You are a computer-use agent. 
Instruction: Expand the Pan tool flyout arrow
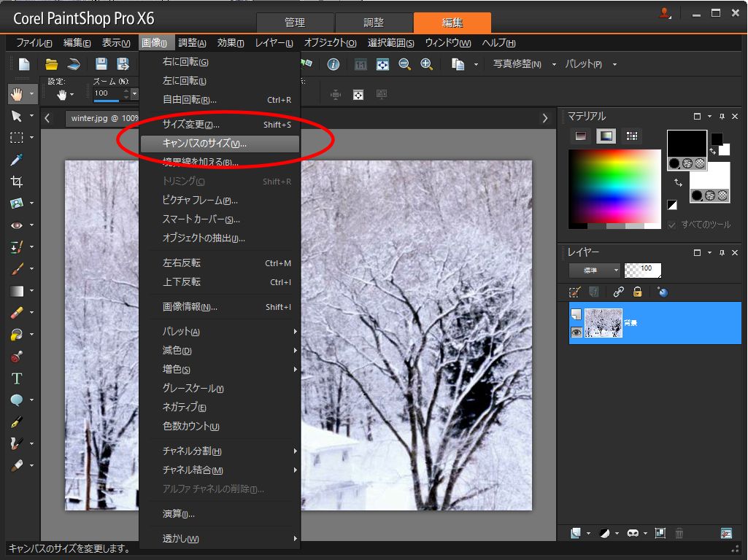pyautogui.click(x=31, y=94)
